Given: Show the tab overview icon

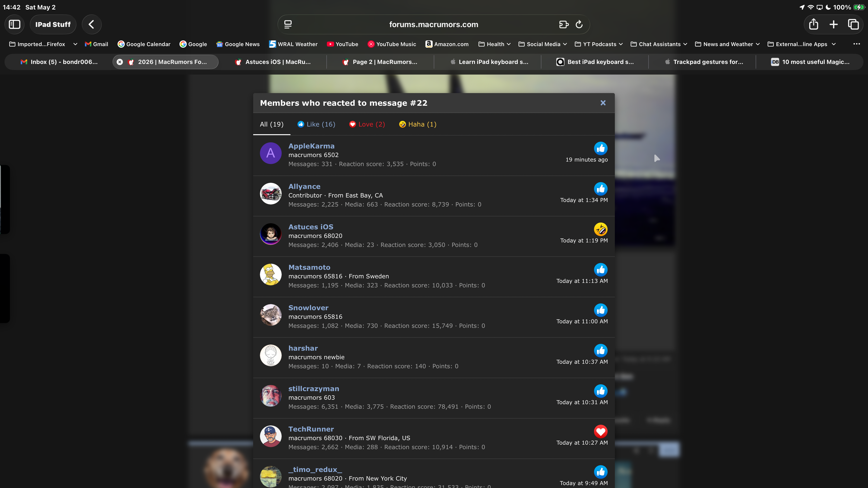Looking at the screenshot, I should click(x=853, y=24).
